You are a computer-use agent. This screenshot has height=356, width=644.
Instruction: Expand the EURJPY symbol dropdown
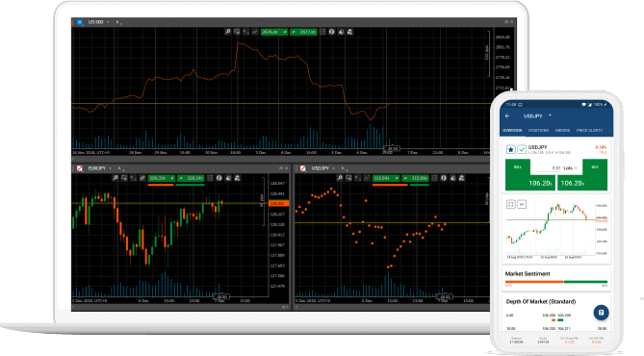[x=110, y=168]
